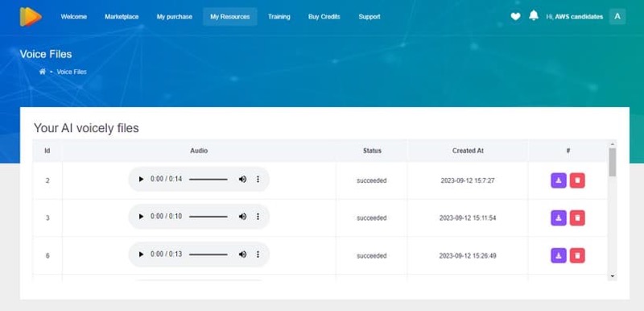This screenshot has width=644, height=311.
Task: Open favorites heart icon
Action: (x=515, y=16)
